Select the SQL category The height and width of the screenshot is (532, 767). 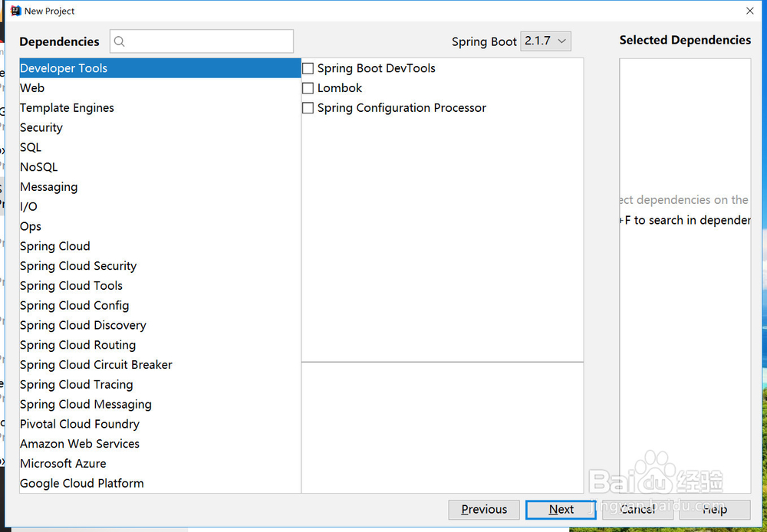[160, 147]
